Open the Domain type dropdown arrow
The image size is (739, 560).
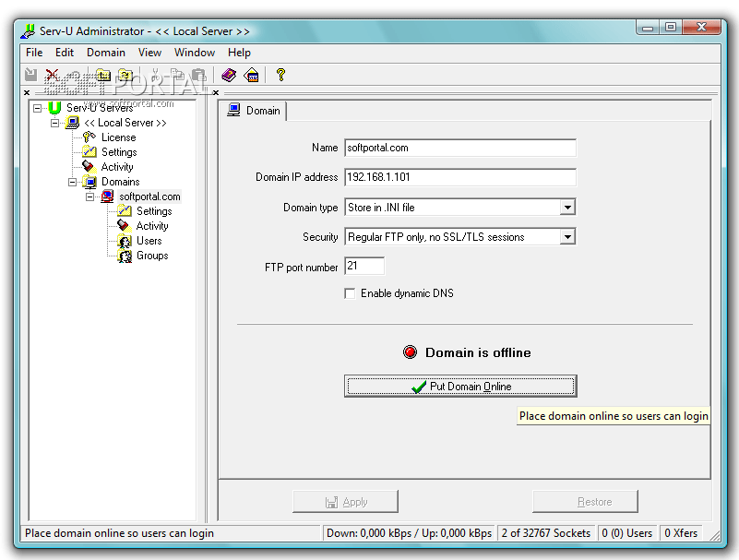click(568, 207)
